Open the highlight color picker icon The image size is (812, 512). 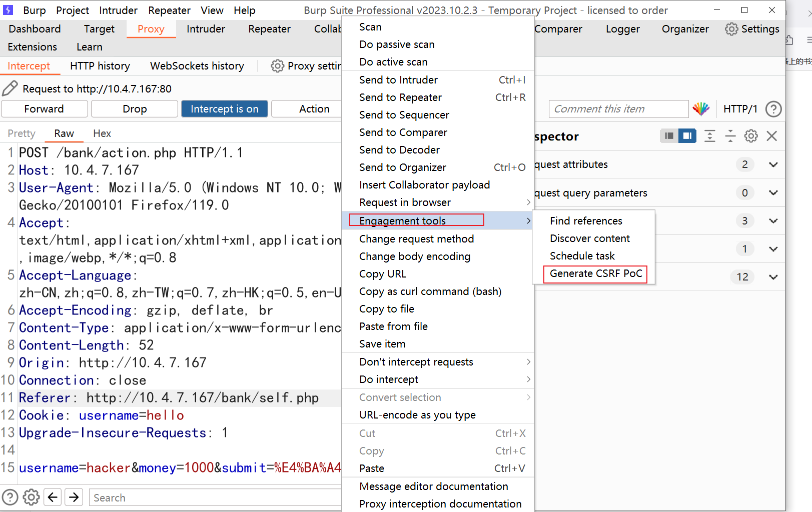coord(701,108)
